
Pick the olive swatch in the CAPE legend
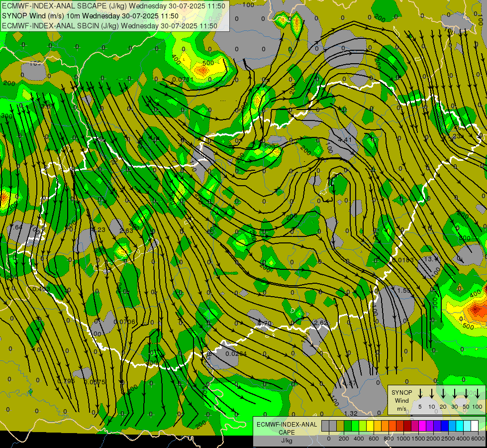coord(340,426)
